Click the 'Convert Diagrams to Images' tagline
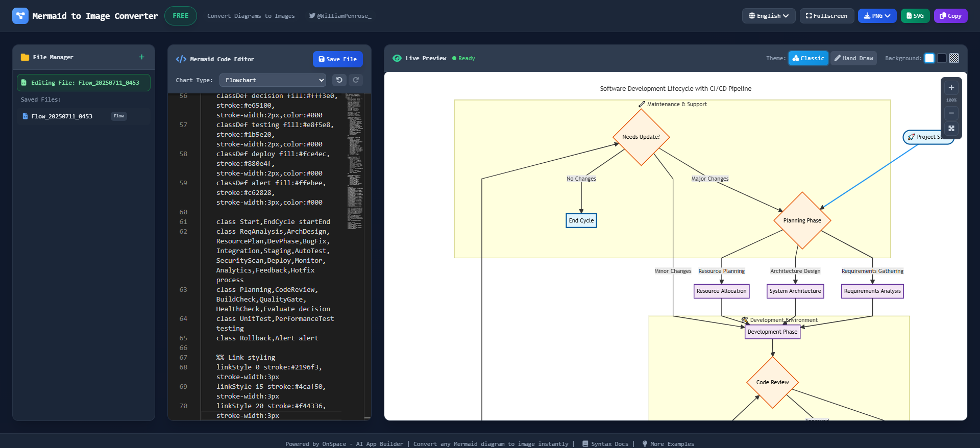Image resolution: width=980 pixels, height=448 pixels. point(251,16)
